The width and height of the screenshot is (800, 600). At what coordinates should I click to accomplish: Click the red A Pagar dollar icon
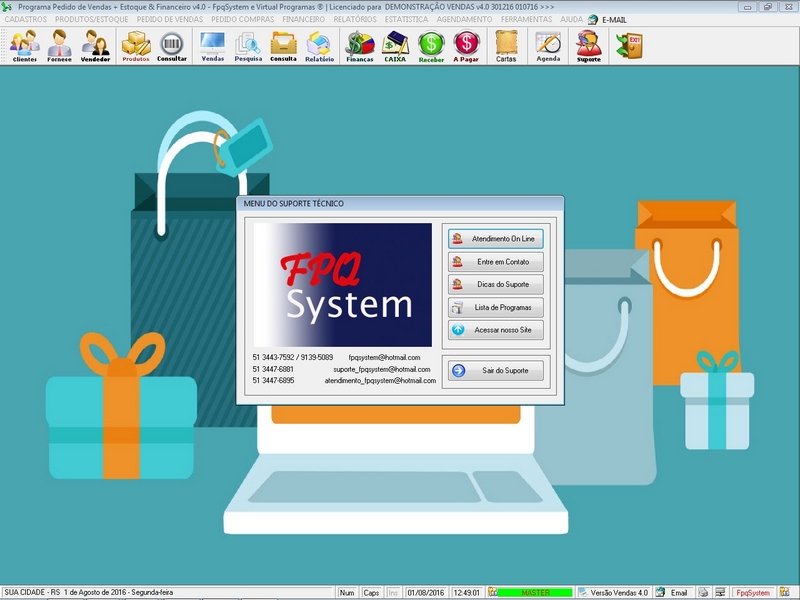[x=466, y=46]
